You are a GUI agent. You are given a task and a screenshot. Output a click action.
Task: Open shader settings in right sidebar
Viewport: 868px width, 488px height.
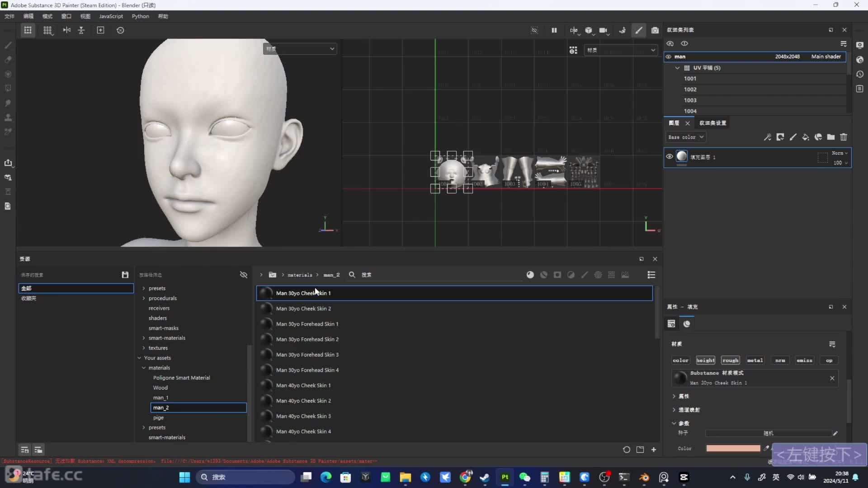860,60
